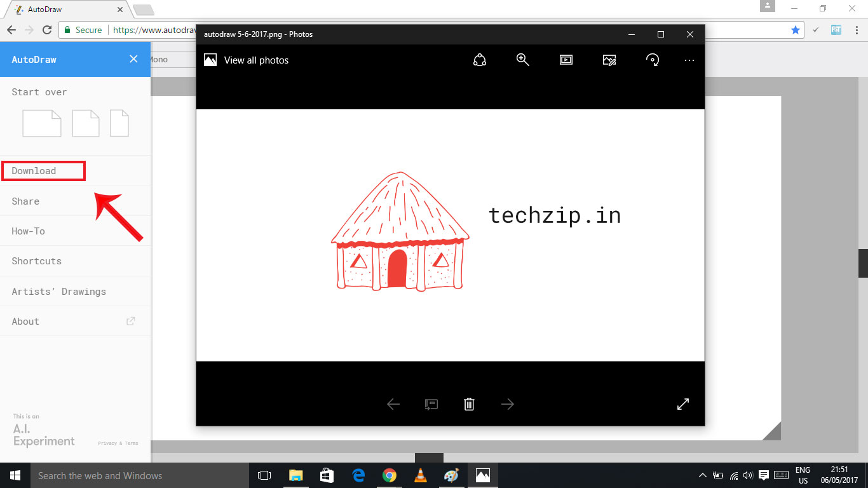Start over with portrait page icon

tap(119, 123)
